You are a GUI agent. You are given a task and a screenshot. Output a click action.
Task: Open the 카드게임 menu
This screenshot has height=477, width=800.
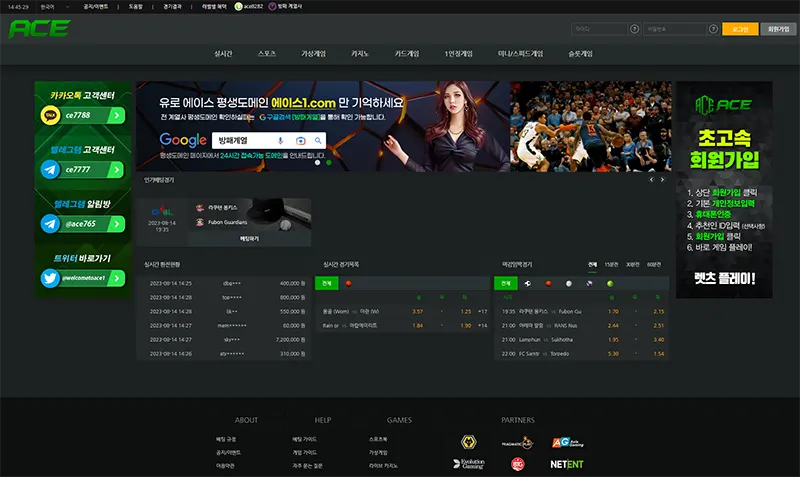pyautogui.click(x=407, y=54)
